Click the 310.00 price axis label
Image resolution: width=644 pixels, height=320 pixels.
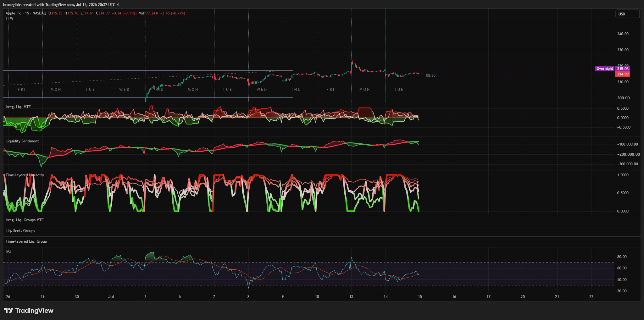tap(623, 82)
